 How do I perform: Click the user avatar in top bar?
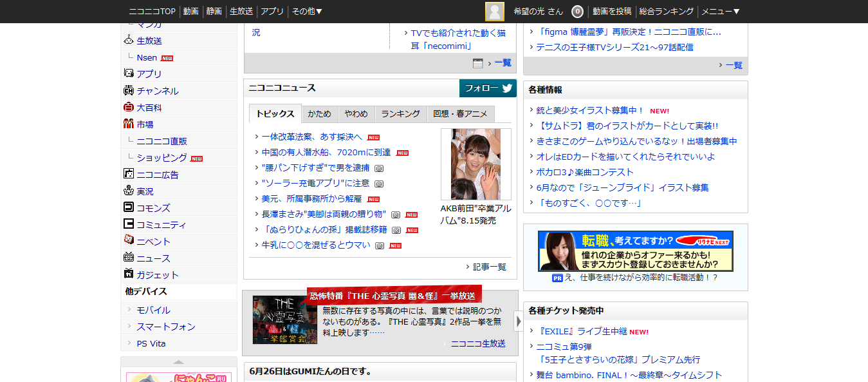[x=495, y=12]
